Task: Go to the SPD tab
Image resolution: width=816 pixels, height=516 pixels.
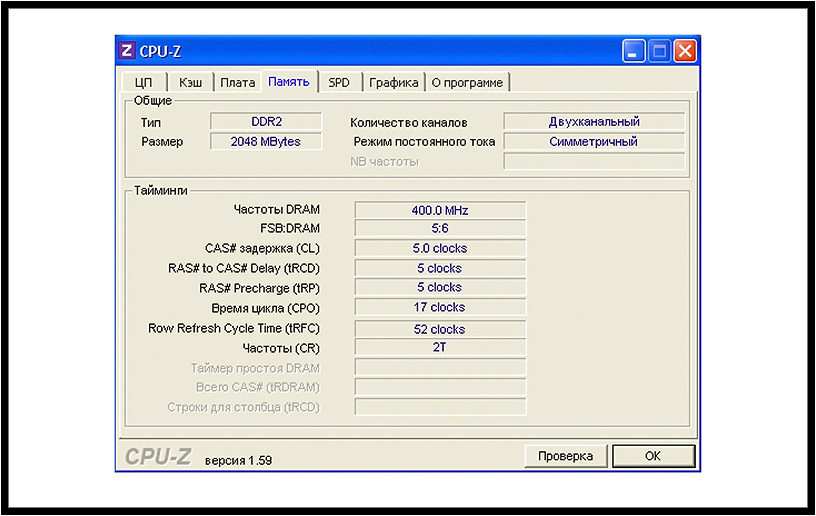Action: (x=339, y=83)
